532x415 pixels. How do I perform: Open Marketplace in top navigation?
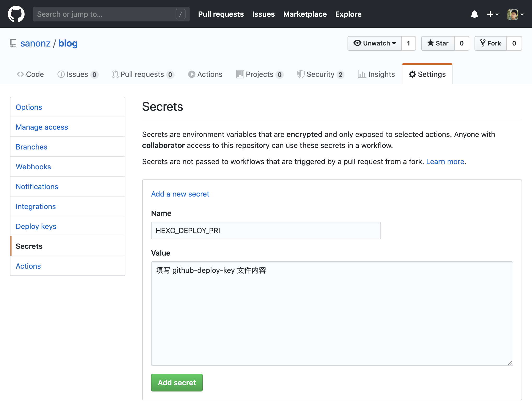tap(305, 14)
